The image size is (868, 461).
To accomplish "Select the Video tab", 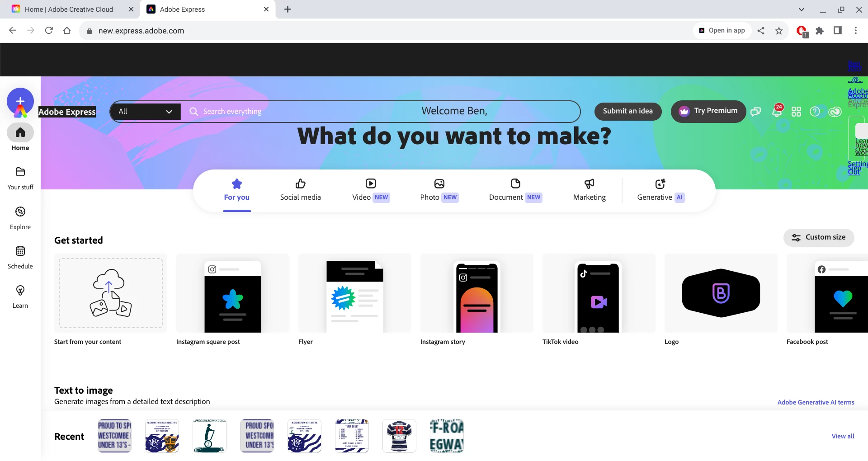I will coord(371,190).
